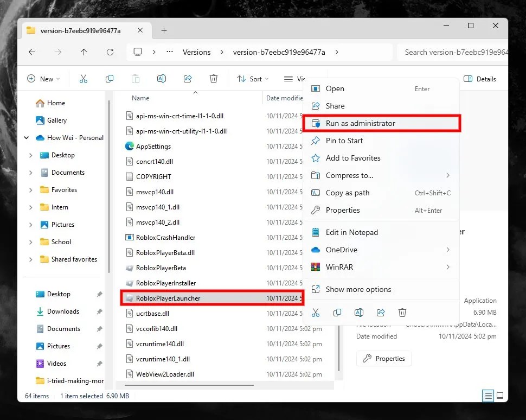Viewport: 526px width, 420px height.
Task: Close the version-b7eebc919e96477a tab
Action: pos(140,30)
